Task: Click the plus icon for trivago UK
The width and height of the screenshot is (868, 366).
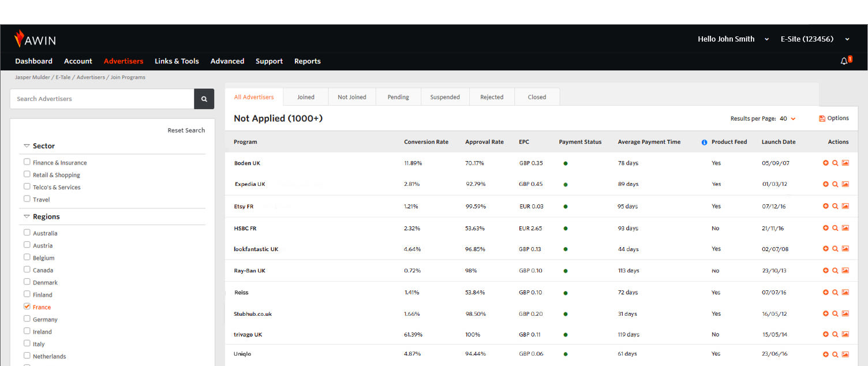Action: 826,334
